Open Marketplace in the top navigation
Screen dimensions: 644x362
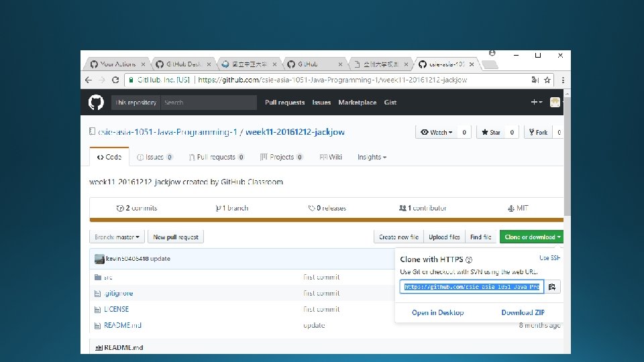click(358, 103)
